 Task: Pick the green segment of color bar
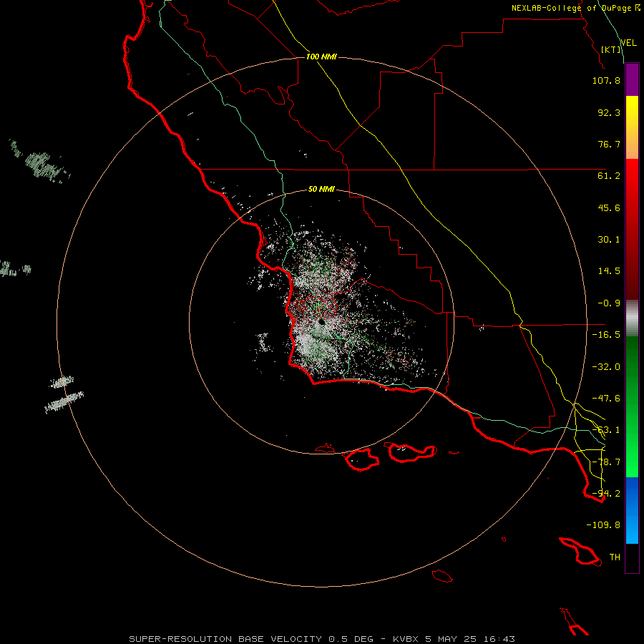tap(632, 406)
